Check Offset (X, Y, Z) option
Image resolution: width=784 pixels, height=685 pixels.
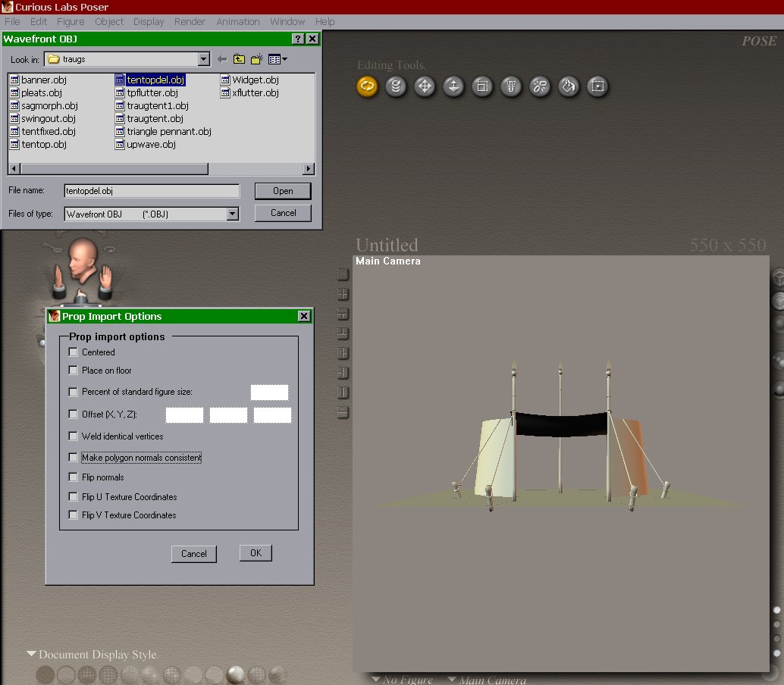click(x=73, y=414)
